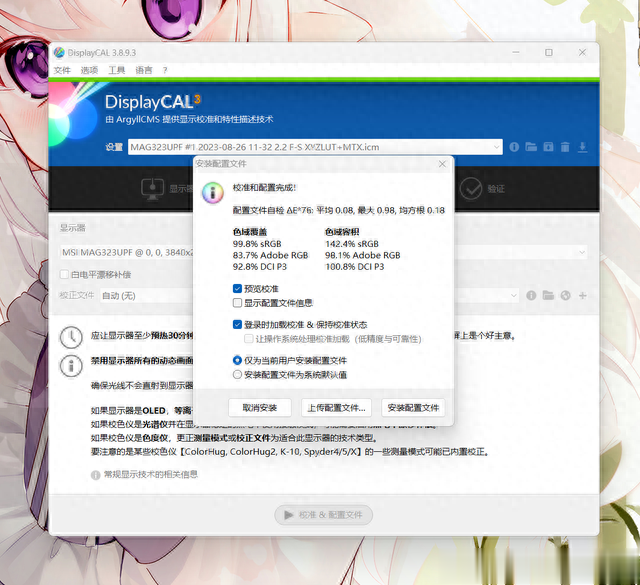This screenshot has height=585, width=640.
Task: Click the rainbow info icon in dialog
Action: (x=213, y=192)
